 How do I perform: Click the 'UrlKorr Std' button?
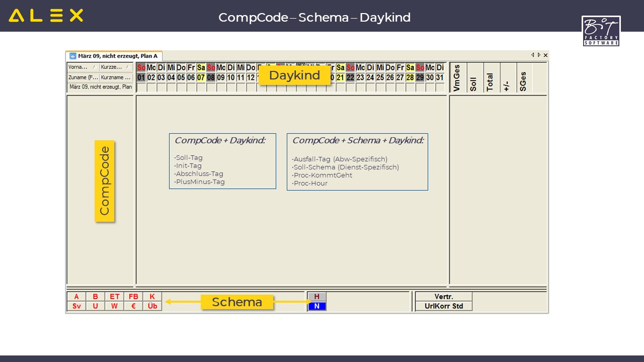(443, 306)
